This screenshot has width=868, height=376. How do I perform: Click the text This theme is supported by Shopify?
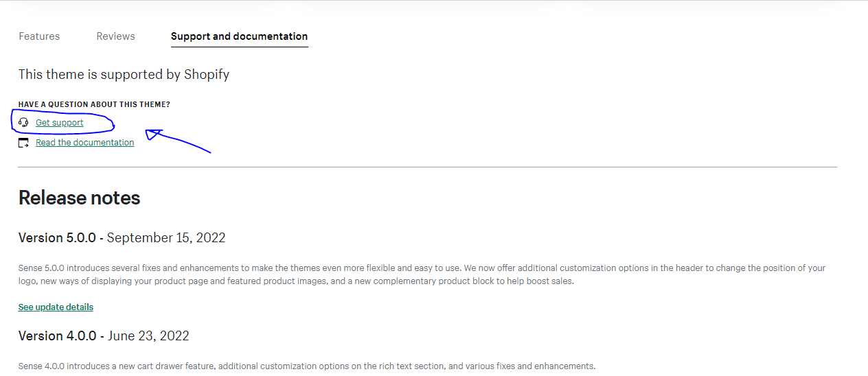(124, 74)
